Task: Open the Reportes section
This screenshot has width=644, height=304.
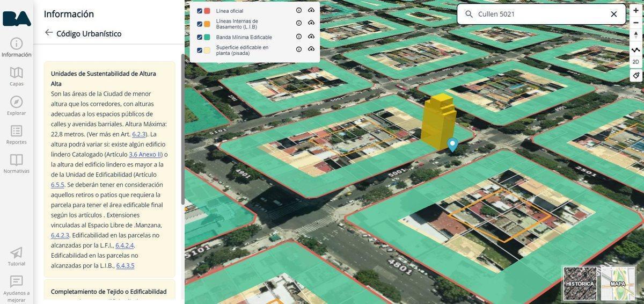Action: tap(17, 135)
